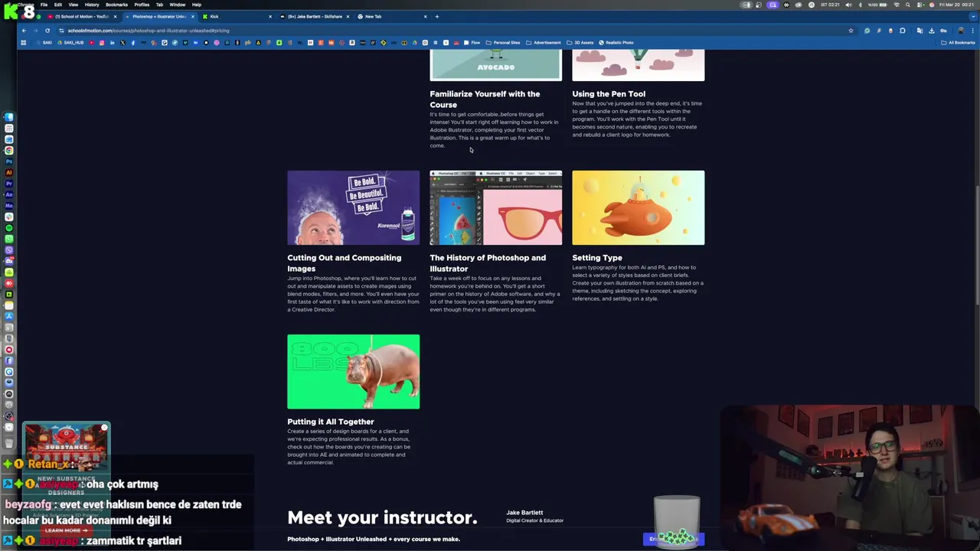
Task: Click the battery status indicator
Action: pos(877,5)
